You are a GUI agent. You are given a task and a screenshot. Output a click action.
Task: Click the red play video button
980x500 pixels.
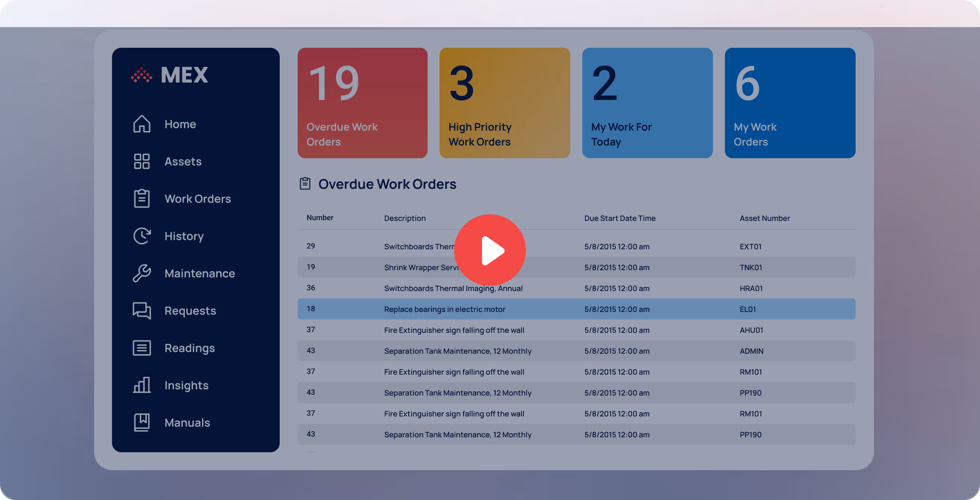490,250
